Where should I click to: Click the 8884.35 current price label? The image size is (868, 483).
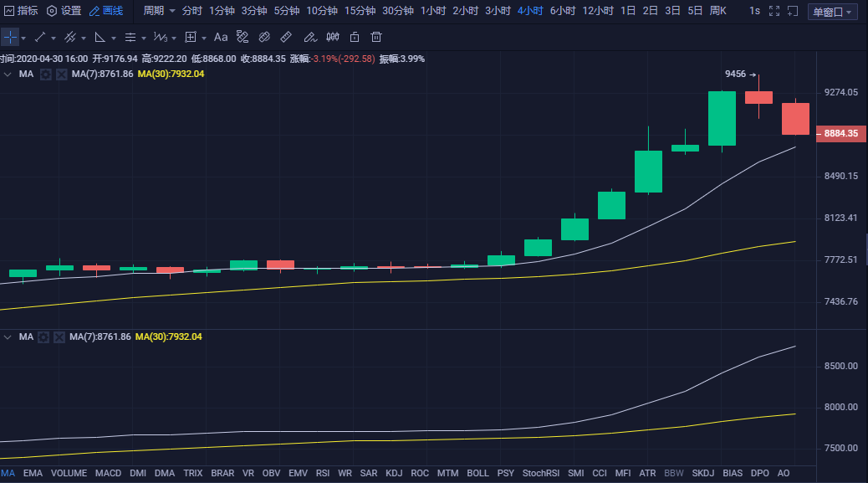(x=841, y=133)
